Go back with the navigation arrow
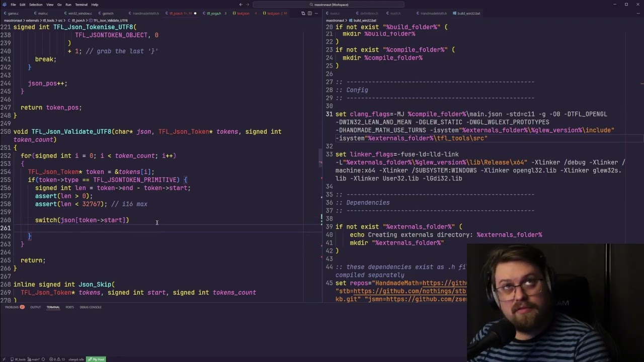 (241, 5)
